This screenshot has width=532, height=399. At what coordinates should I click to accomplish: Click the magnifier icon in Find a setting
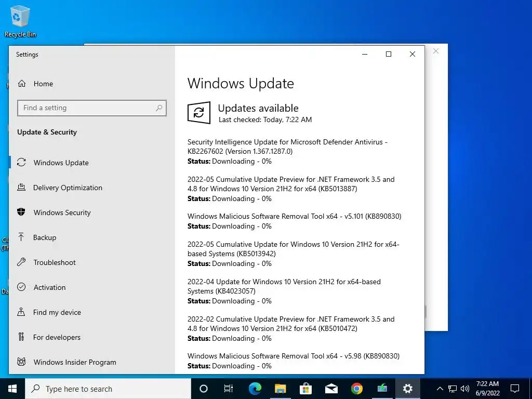point(159,108)
